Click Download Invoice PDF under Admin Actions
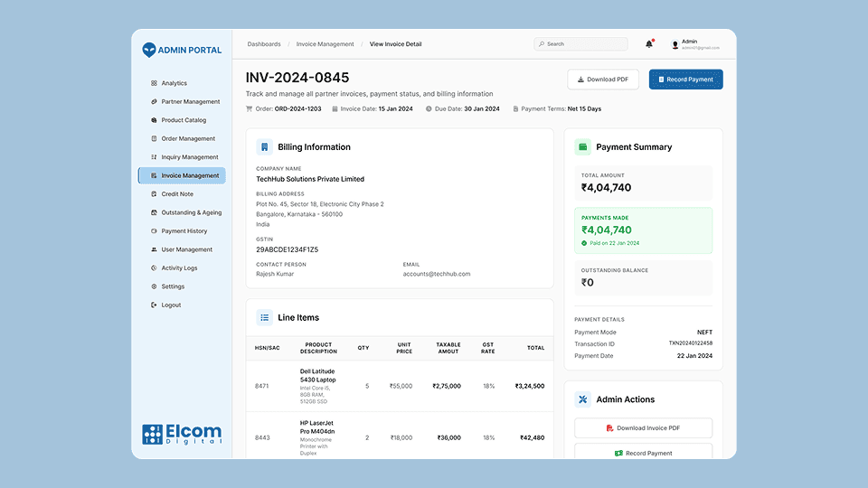 (x=643, y=428)
